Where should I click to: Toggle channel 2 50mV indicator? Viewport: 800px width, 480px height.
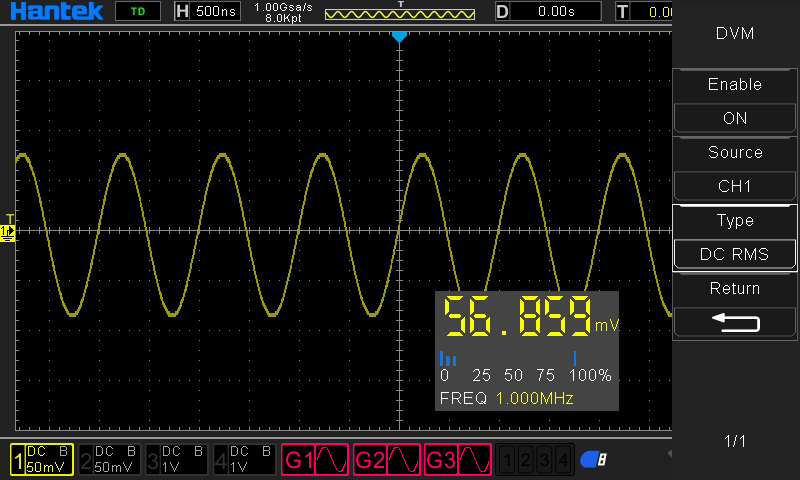pyautogui.click(x=110, y=460)
